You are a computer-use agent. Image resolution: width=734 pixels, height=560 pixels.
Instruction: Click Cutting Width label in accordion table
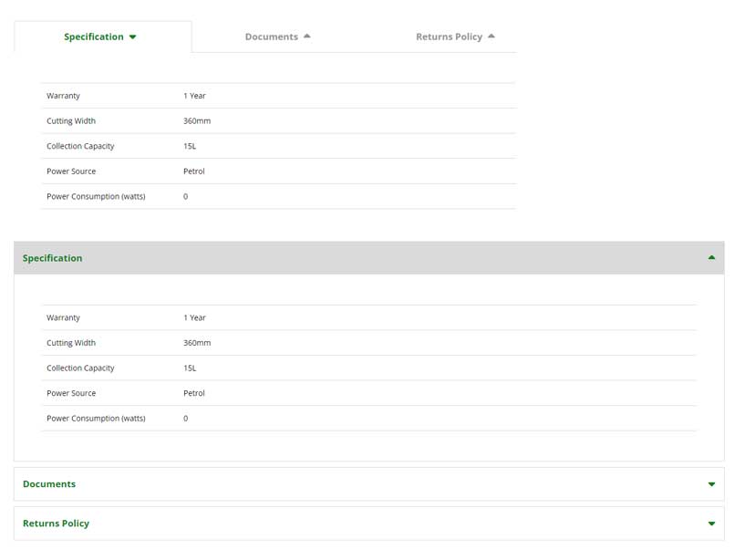pos(71,343)
